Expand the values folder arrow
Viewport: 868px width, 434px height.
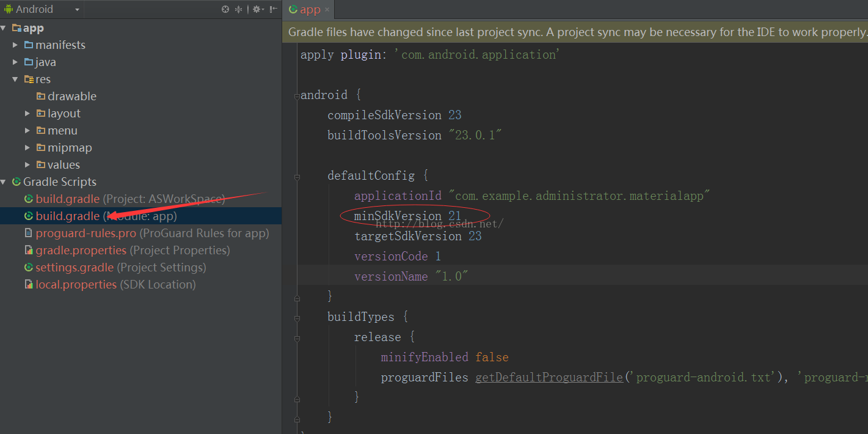pyautogui.click(x=27, y=165)
